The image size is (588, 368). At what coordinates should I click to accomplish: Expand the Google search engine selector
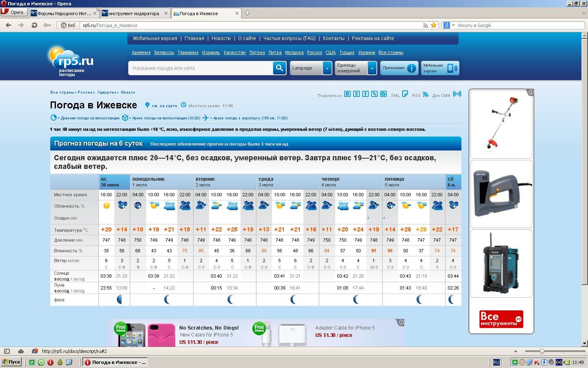coord(449,25)
